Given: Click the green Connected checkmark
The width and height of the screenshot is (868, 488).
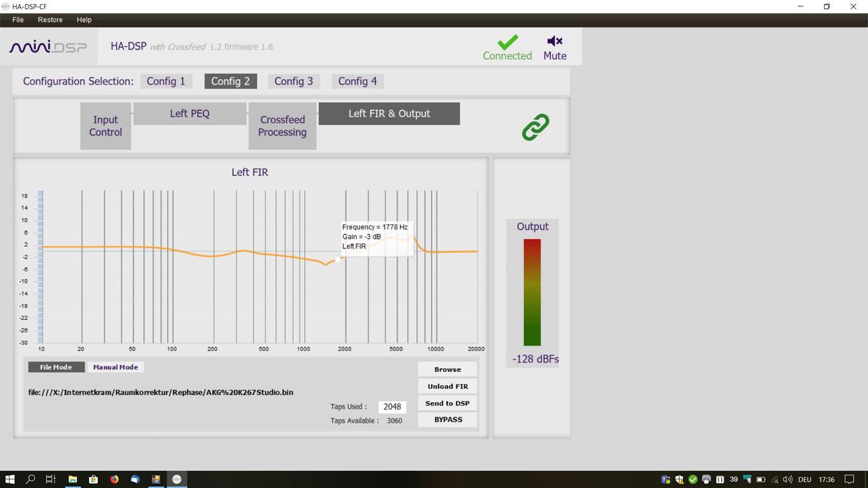Looking at the screenshot, I should tap(507, 42).
